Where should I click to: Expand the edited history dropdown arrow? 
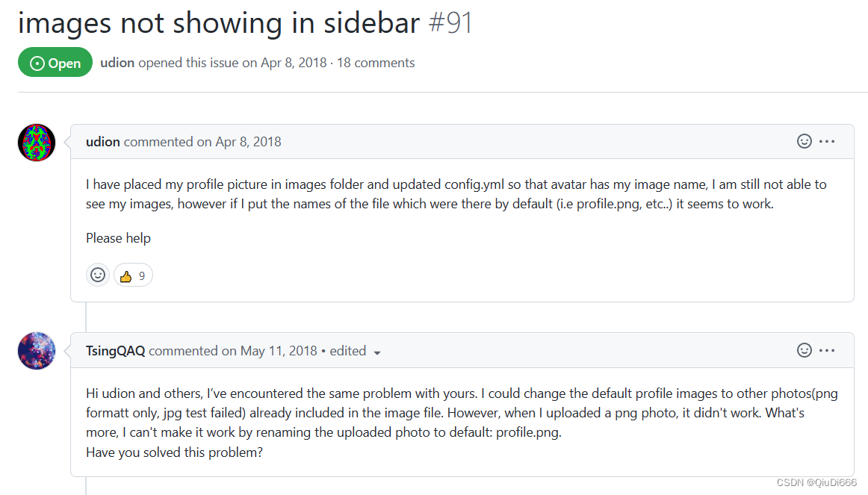click(x=377, y=353)
